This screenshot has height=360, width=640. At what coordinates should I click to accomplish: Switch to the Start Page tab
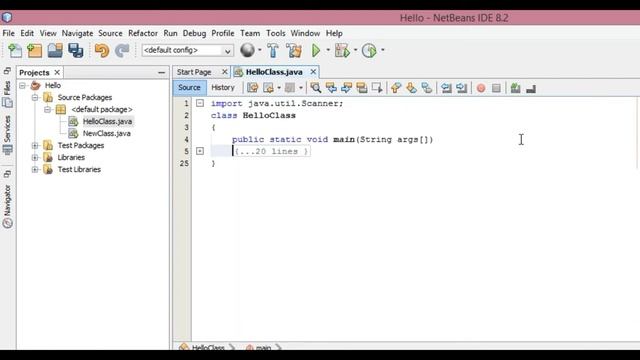click(194, 72)
